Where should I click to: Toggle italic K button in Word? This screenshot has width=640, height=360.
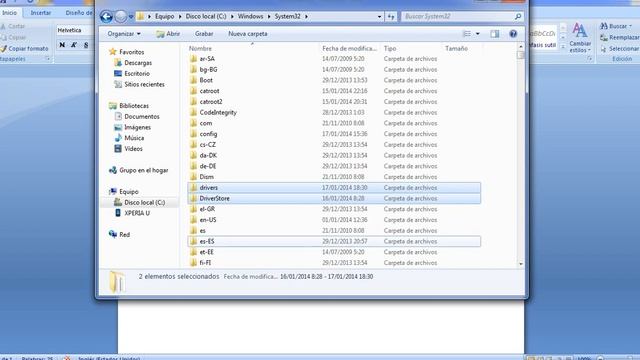[74, 45]
